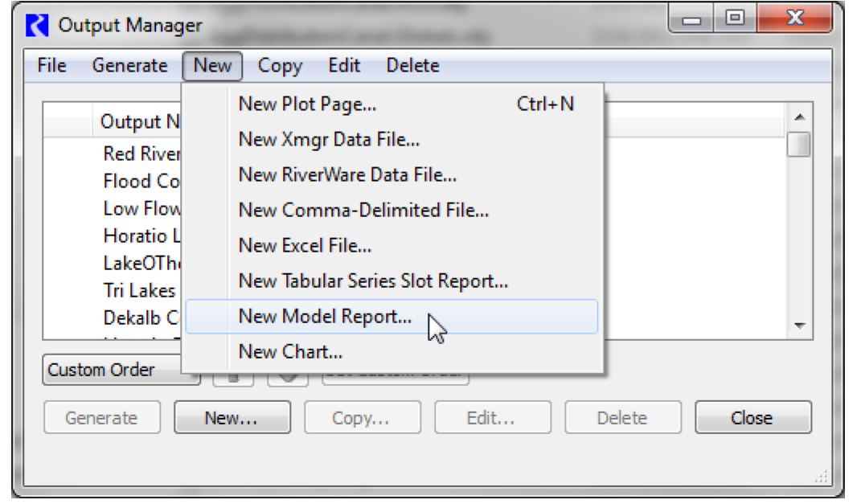
Task: Create a New Comma-Delimited File
Action: (x=363, y=210)
